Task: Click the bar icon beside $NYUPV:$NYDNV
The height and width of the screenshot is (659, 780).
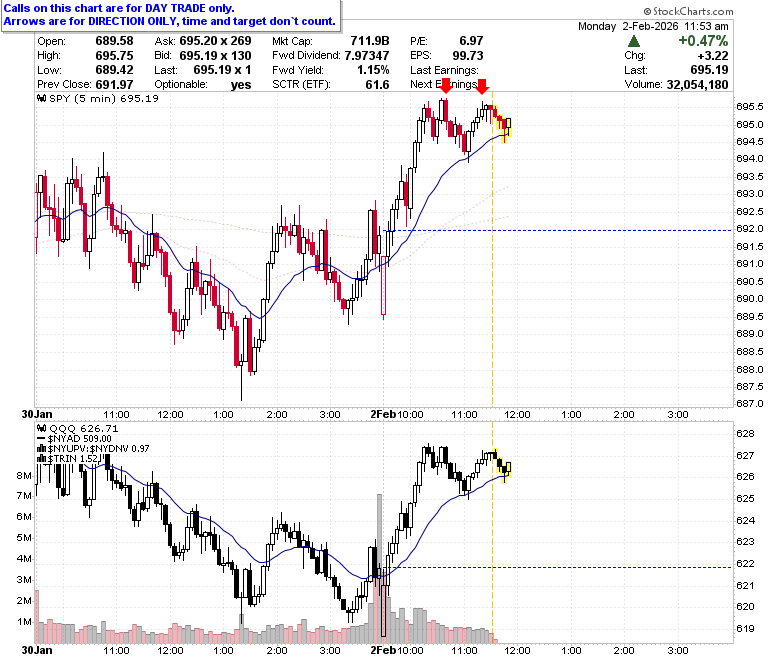Action: 42,448
